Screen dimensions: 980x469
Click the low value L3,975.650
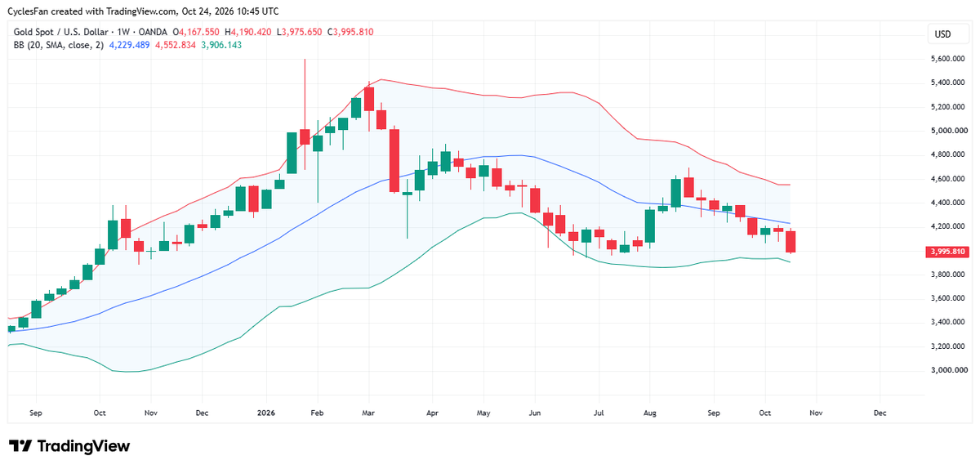(301, 32)
